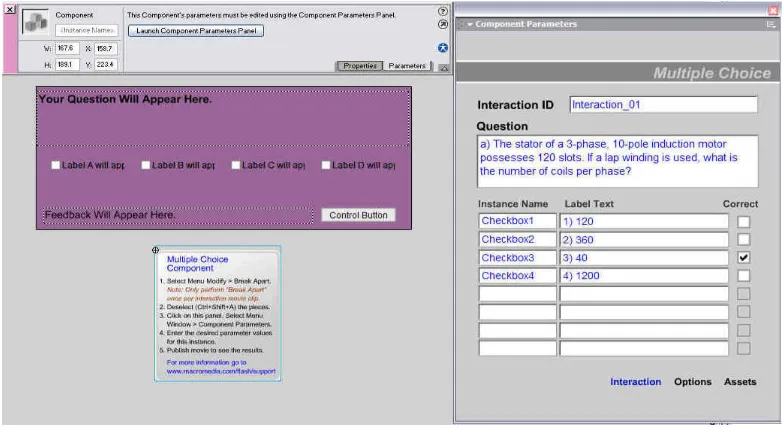Select "Your Question Will Appear Here." text

[x=125, y=99]
